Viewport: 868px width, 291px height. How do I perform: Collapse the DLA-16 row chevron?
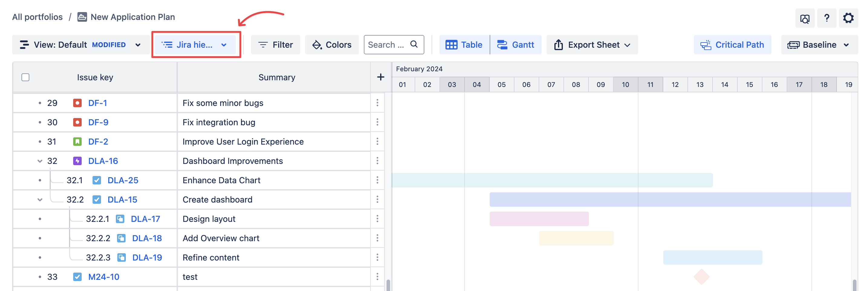40,161
